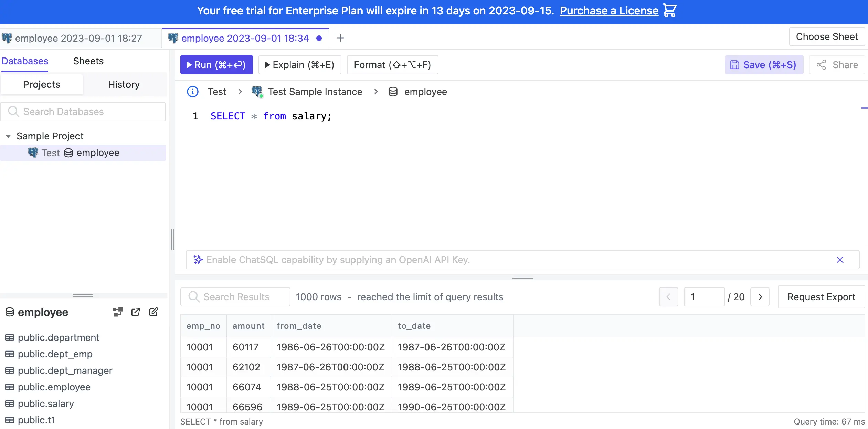Open the Choose Sheet selector

827,36
